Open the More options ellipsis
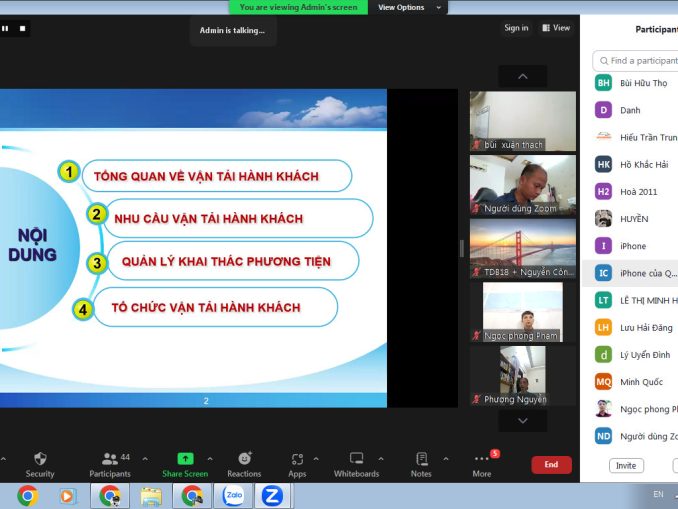The height and width of the screenshot is (509, 678). 482,459
